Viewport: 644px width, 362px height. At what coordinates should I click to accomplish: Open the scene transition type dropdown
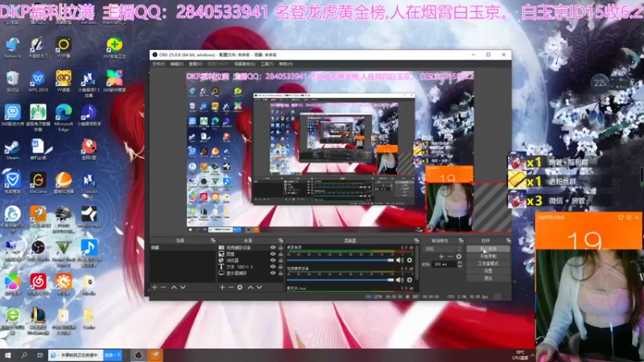pyautogui.click(x=443, y=249)
